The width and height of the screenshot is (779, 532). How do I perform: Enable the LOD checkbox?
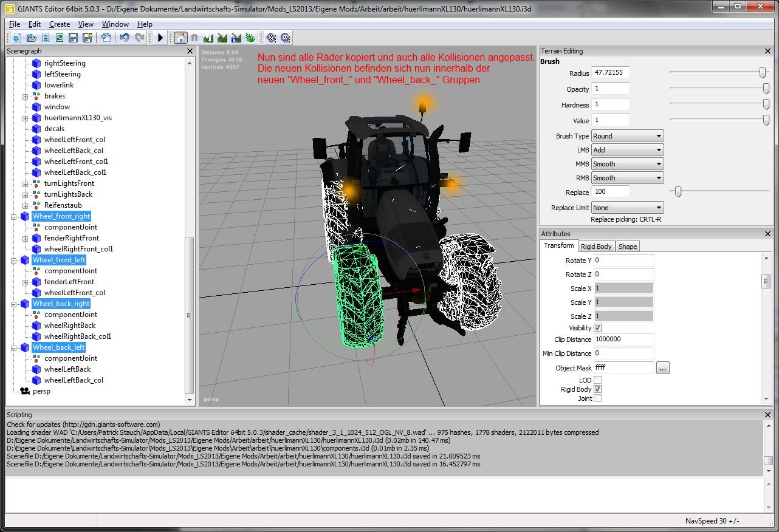click(x=597, y=380)
